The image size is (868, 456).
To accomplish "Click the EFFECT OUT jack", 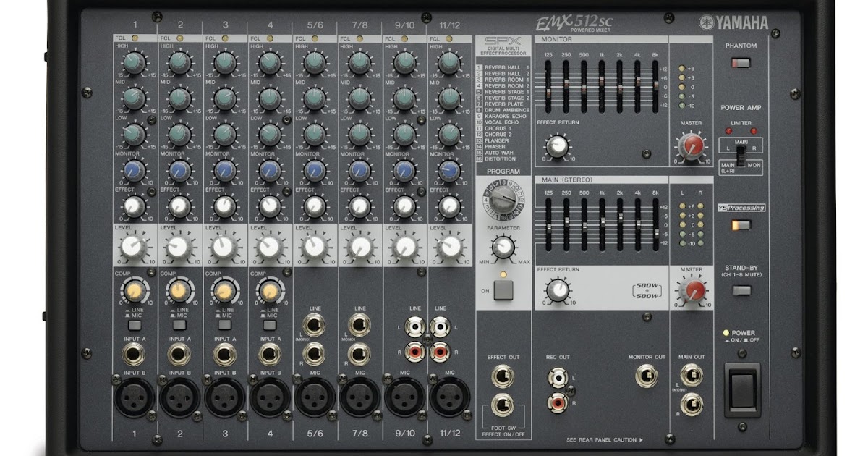I will pos(503,376).
